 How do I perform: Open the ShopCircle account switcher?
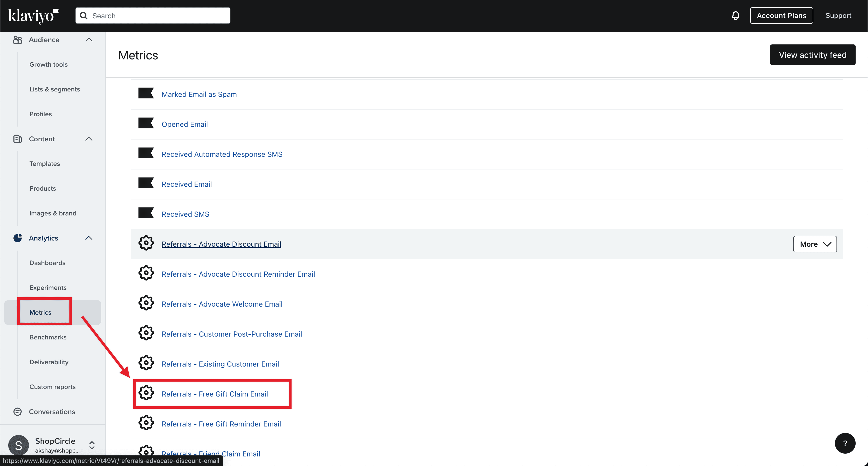[x=92, y=445]
